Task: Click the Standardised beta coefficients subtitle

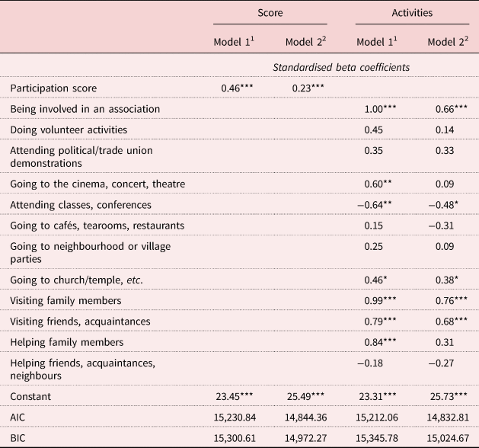Action: [x=342, y=67]
